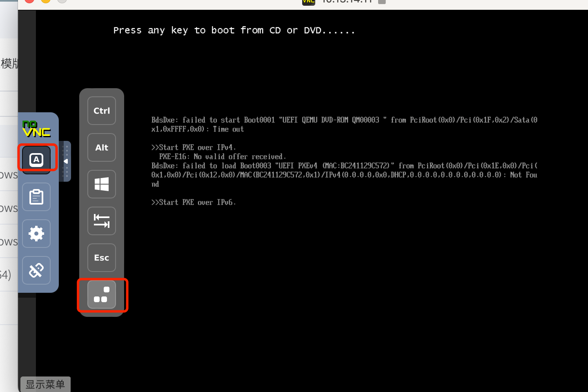Click the 显示菜单 button
This screenshot has height=392, width=588.
pos(45,384)
